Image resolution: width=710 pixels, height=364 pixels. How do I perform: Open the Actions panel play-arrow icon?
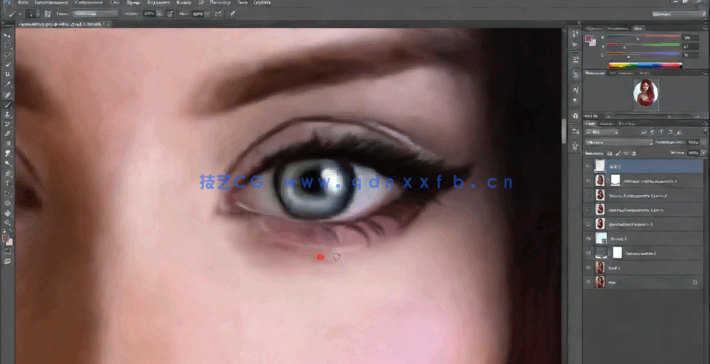pos(575,44)
